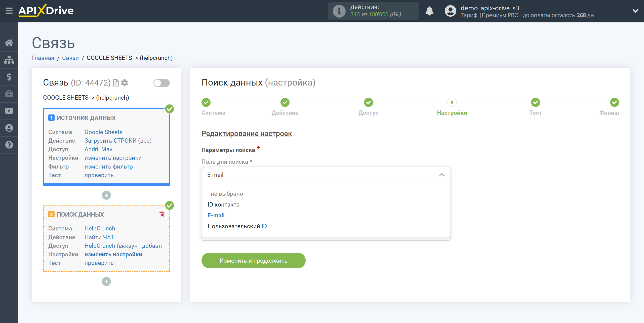Click the copy document icon near ID
This screenshot has height=323, width=644.
[116, 83]
